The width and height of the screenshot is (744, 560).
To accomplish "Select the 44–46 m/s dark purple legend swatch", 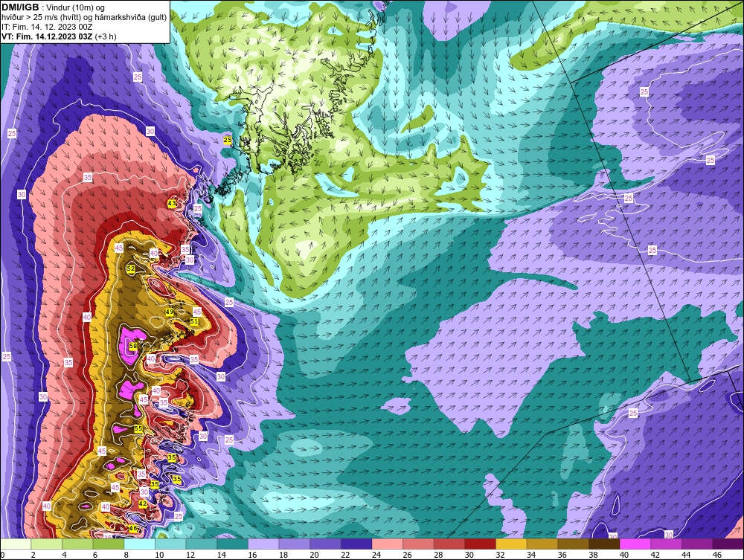I will [698, 544].
